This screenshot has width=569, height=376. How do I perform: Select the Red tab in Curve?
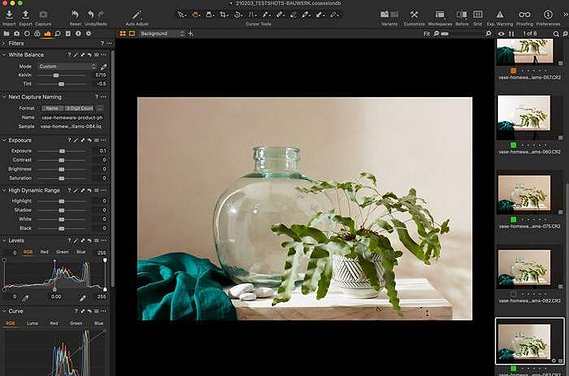[x=54, y=323]
